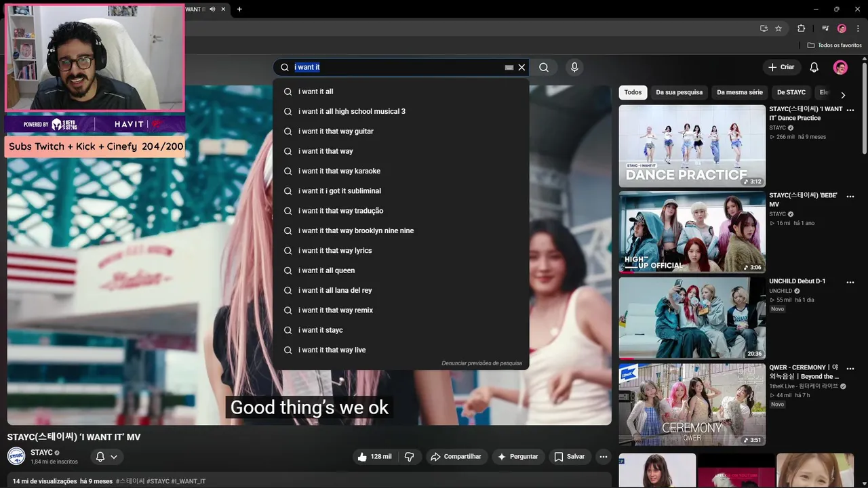The height and width of the screenshot is (488, 868).
Task: Open the YouTube account avatar menu
Action: [x=840, y=67]
